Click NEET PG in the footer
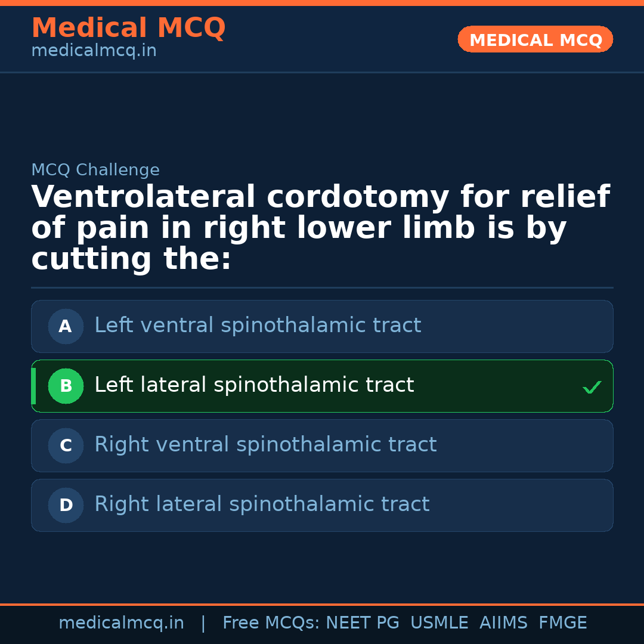 pyautogui.click(x=363, y=623)
